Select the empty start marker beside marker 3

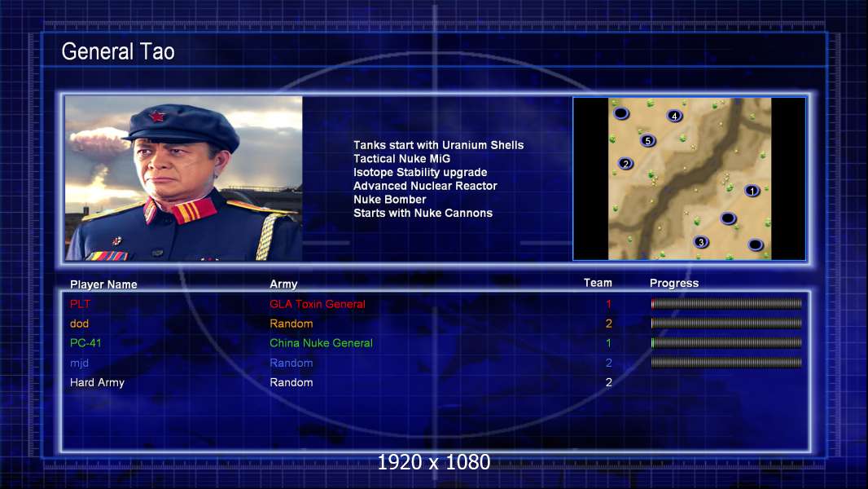[x=756, y=244]
